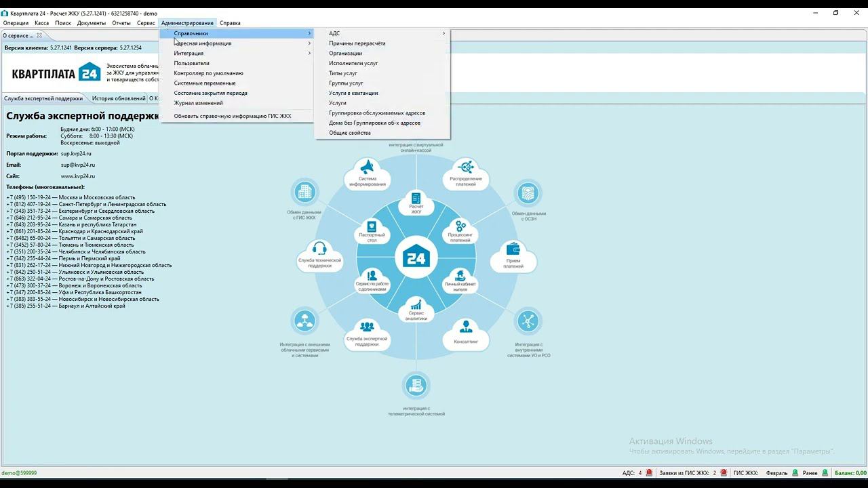Viewport: 868px width, 488px height.
Task: Select Исполнители услуг
Action: pyautogui.click(x=382, y=63)
